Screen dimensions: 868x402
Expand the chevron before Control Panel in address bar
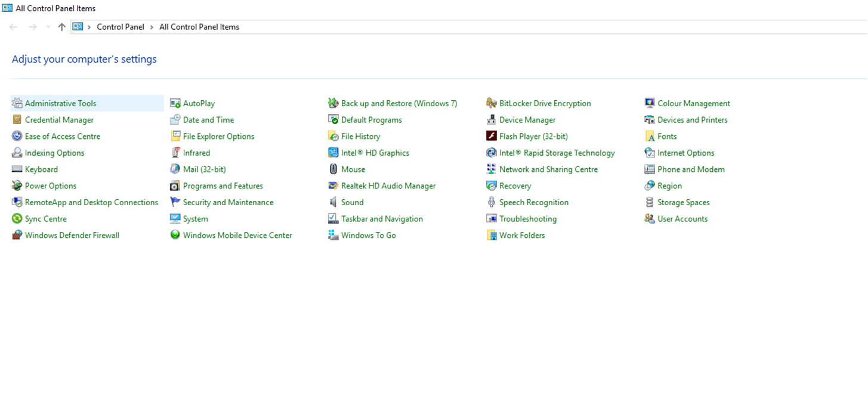(89, 27)
